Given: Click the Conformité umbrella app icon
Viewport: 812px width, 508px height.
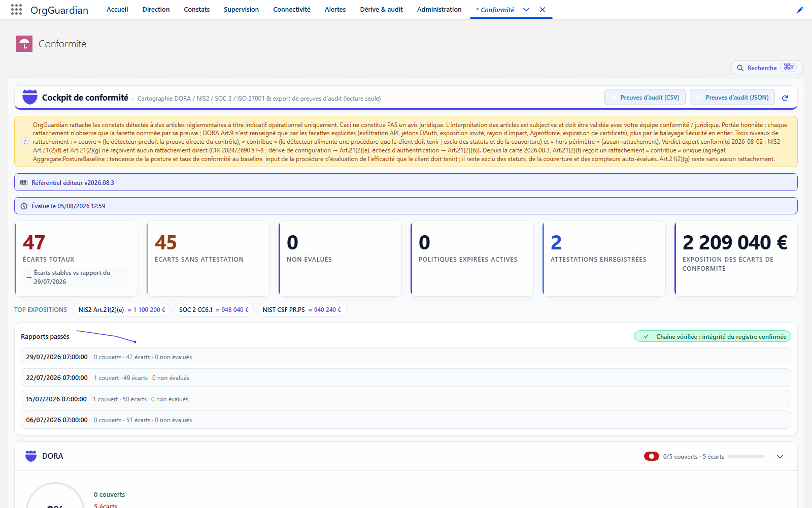Looking at the screenshot, I should coord(24,44).
